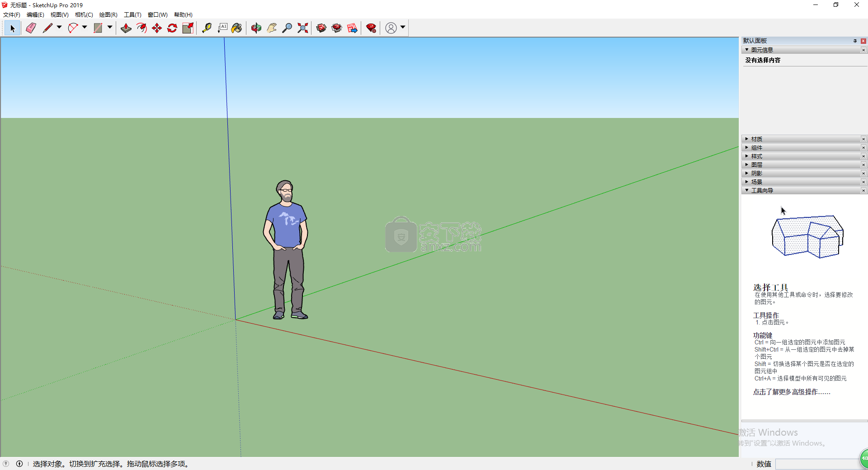Close the 工具向导 panel section
Image resolution: width=868 pixels, height=470 pixels.
tap(863, 190)
